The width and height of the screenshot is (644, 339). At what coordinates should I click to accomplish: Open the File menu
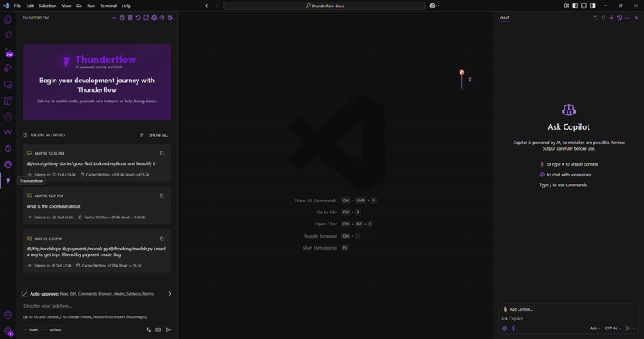pos(17,6)
